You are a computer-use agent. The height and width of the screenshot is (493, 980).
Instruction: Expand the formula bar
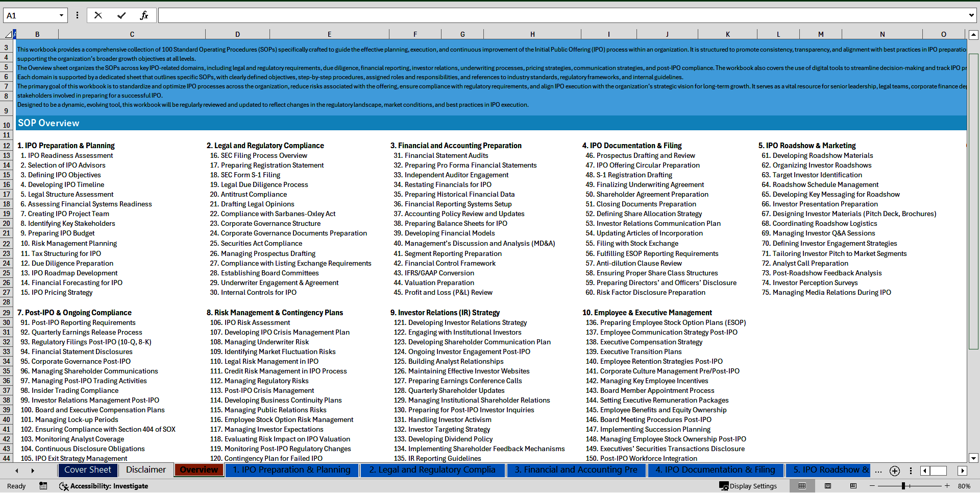971,15
